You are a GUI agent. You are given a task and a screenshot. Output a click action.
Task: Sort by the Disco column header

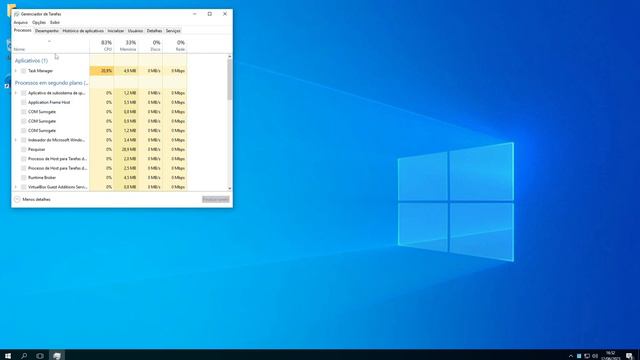point(150,46)
